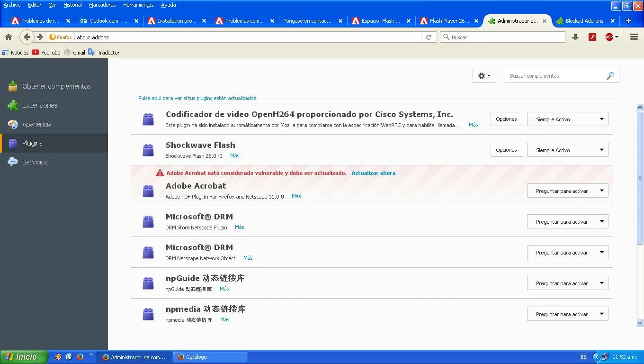Click the link to check plugins are updated
The height and width of the screenshot is (364, 644).
[x=197, y=98]
